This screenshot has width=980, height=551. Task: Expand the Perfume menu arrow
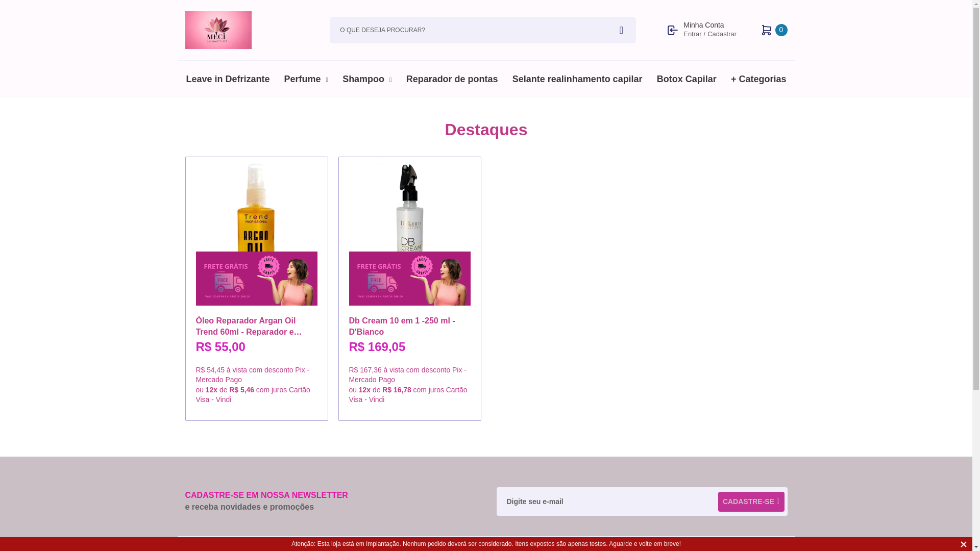click(x=327, y=80)
